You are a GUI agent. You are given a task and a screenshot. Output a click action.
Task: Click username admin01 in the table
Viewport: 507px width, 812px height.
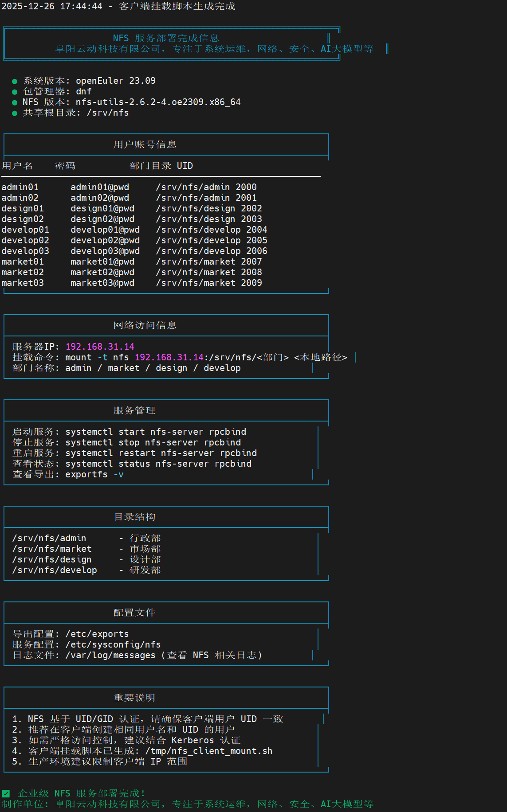20,187
